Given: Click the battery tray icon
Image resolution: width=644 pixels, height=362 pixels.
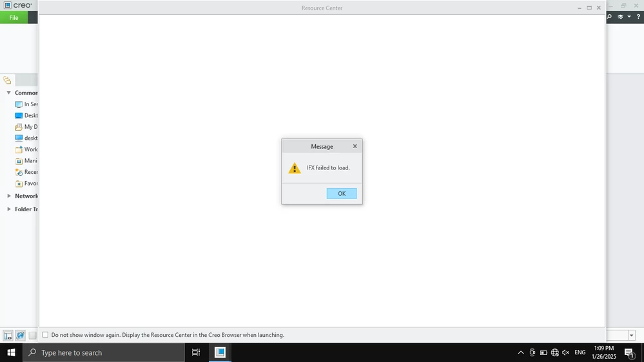Looking at the screenshot, I should (544, 352).
